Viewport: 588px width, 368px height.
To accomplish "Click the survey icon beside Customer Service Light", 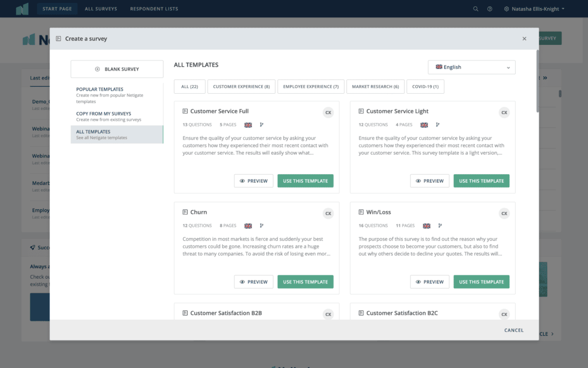I will (361, 112).
